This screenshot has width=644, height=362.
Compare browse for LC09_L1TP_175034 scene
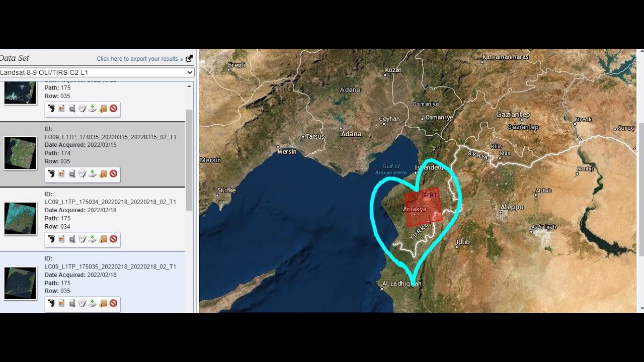(x=72, y=239)
